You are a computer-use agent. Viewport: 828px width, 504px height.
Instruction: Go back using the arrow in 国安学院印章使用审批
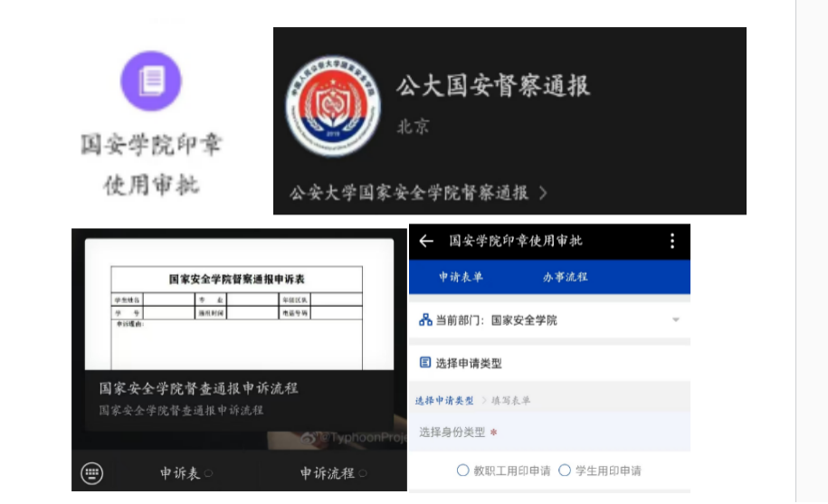[x=426, y=242]
